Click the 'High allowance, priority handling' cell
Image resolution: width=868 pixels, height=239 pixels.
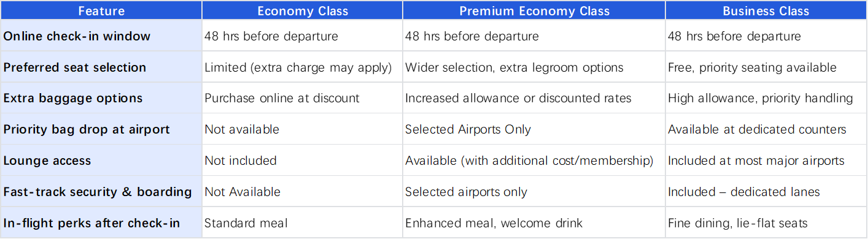coord(766,98)
